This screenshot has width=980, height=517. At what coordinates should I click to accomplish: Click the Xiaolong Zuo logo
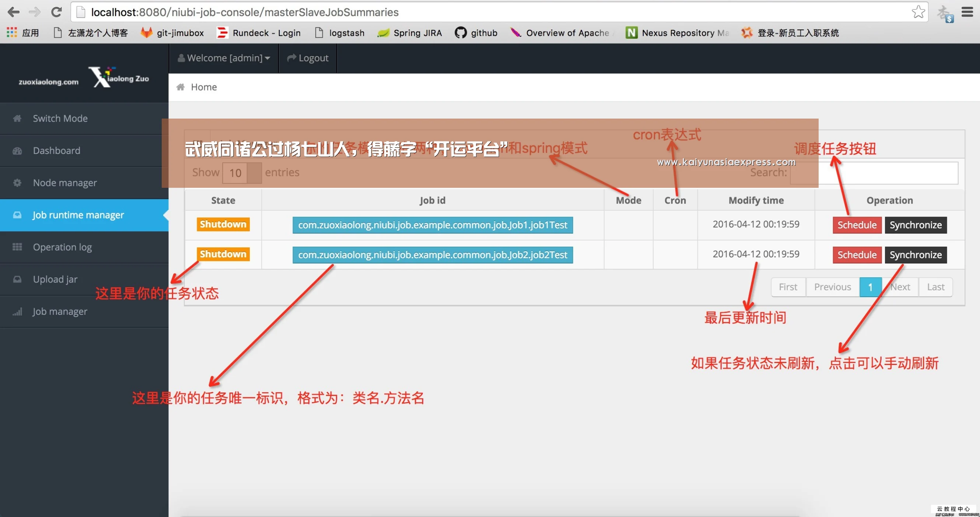coord(119,77)
